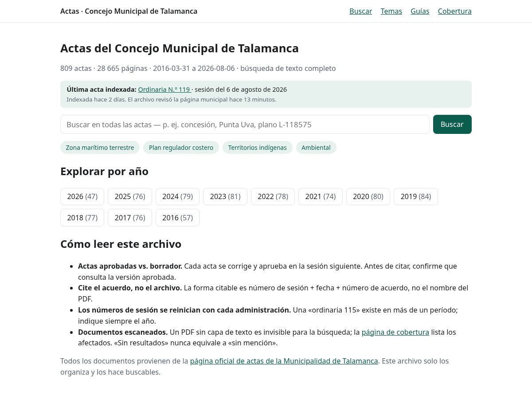Browse actas from year 2018
Viewport: 532px width, 399px height.
click(82, 218)
